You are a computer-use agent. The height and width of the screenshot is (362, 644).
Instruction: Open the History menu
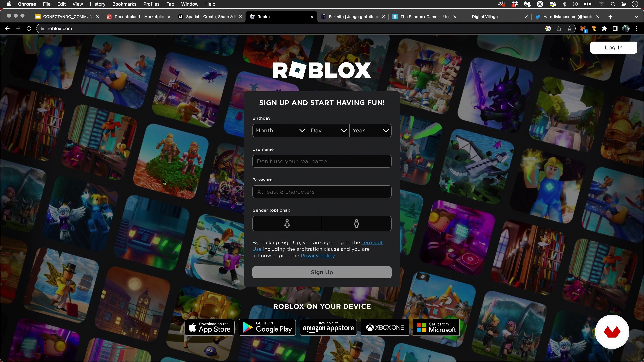point(97,4)
